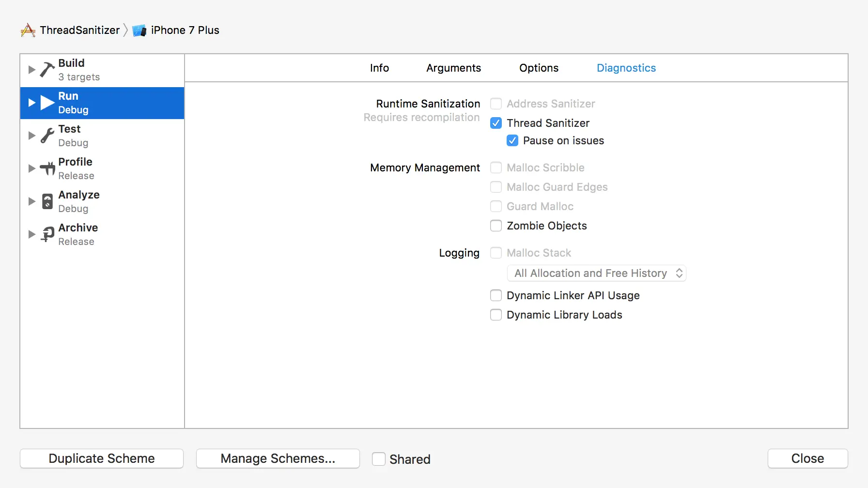Disable the Thread Sanitizer checkbox

point(496,123)
